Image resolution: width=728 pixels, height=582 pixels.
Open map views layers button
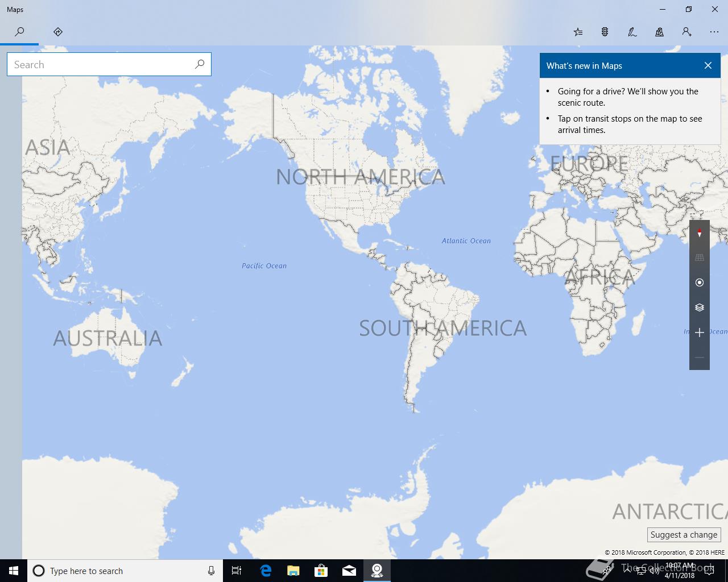(x=700, y=307)
